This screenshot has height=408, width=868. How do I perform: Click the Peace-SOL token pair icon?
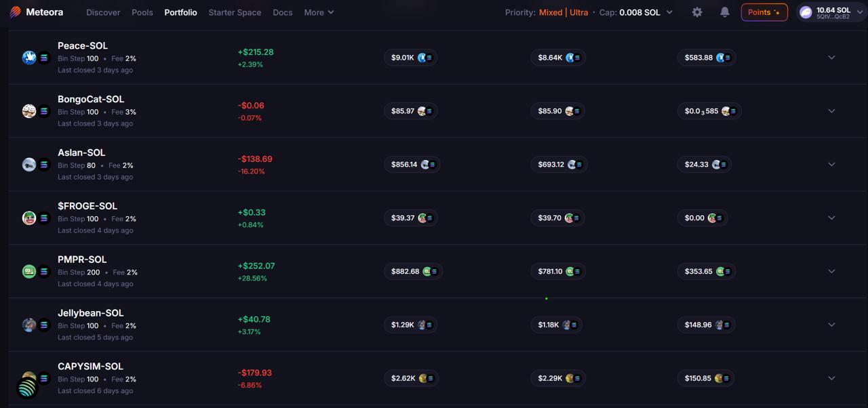36,58
